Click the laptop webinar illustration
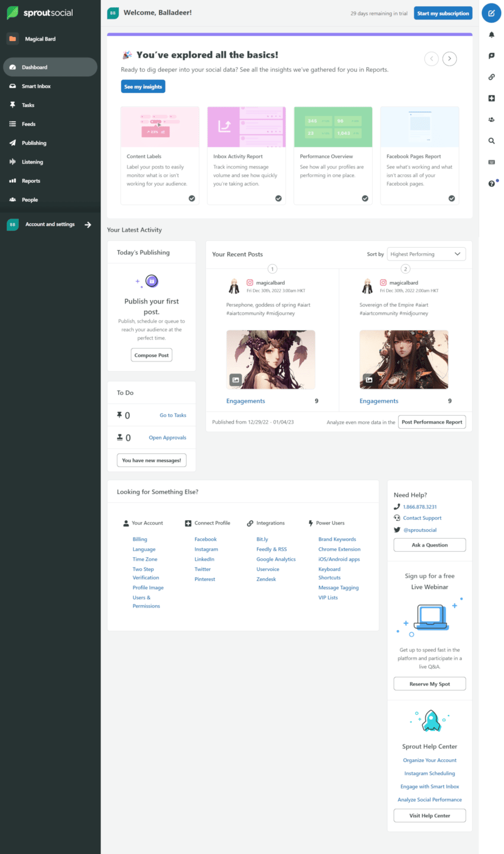The image size is (504, 854). (x=431, y=617)
